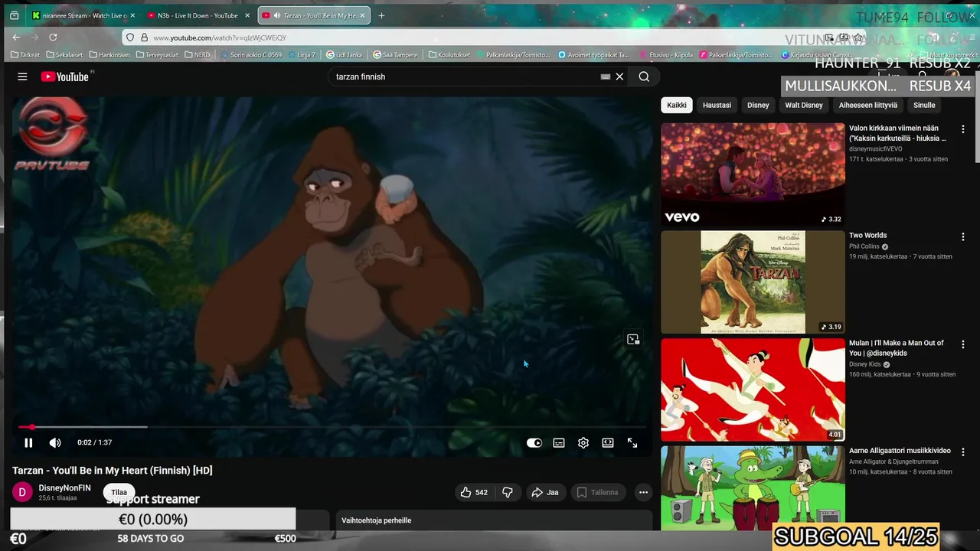Screen dimensions: 980x551
Task: Run the search with the magnifier icon
Action: point(644,77)
